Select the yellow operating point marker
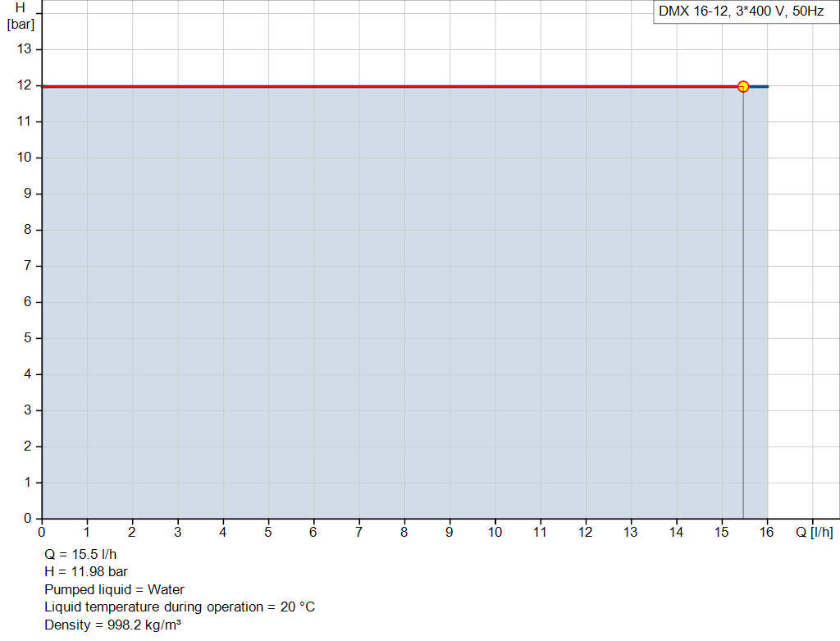This screenshot has width=840, height=641. point(743,85)
